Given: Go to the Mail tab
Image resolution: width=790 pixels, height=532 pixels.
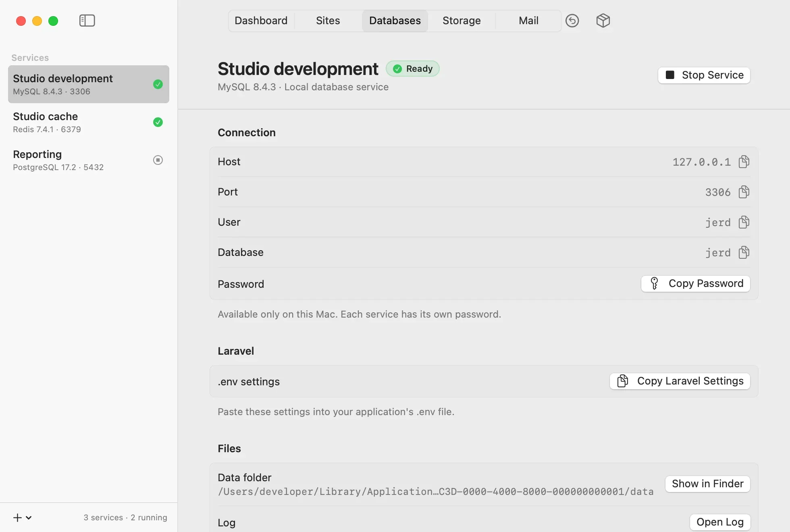Looking at the screenshot, I should pos(528,21).
